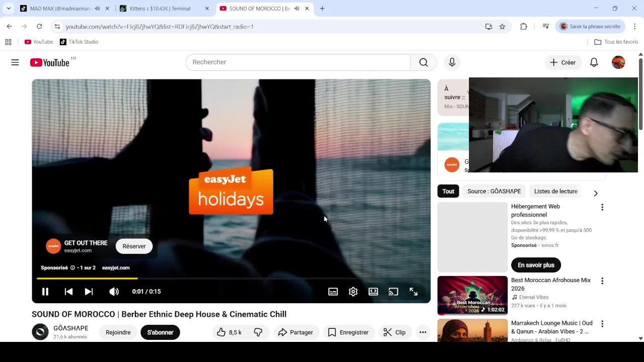Image resolution: width=644 pixels, height=362 pixels.
Task: Switch player to theater mode
Action: click(x=373, y=292)
